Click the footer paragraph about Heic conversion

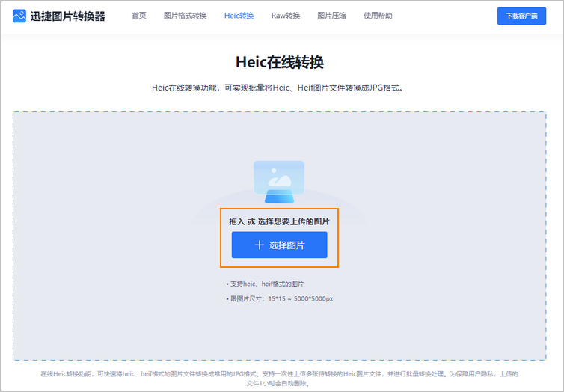pos(279,373)
